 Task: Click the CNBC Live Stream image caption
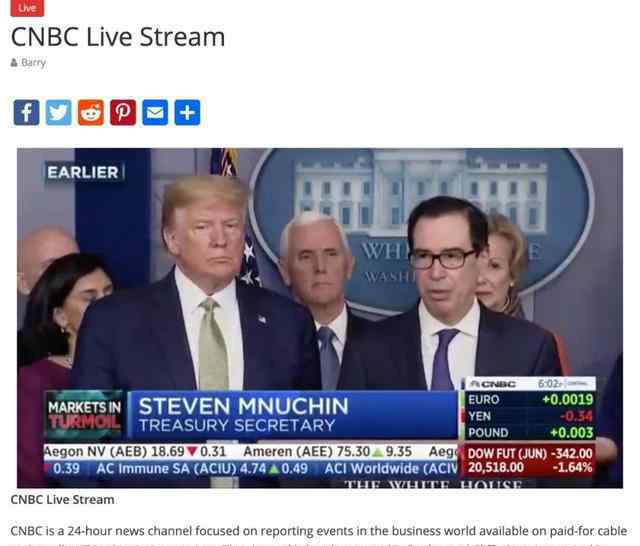pyautogui.click(x=62, y=500)
